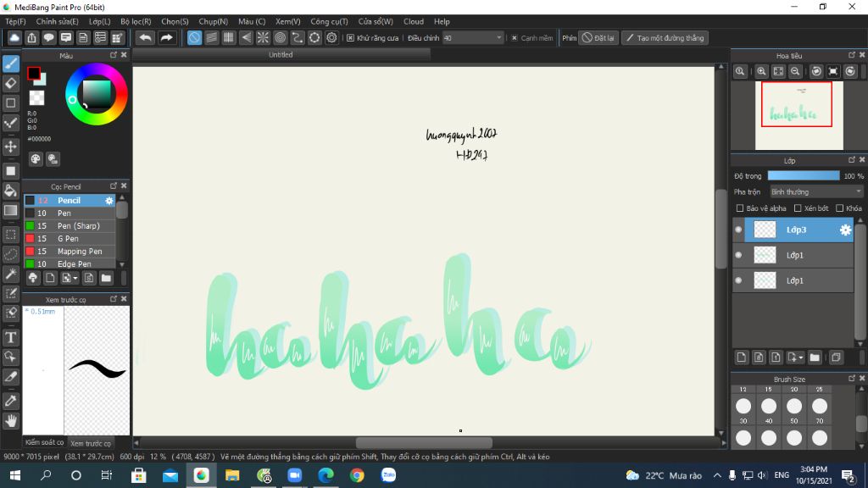Enable circle snap guide
868x488 pixels.
tap(280, 37)
